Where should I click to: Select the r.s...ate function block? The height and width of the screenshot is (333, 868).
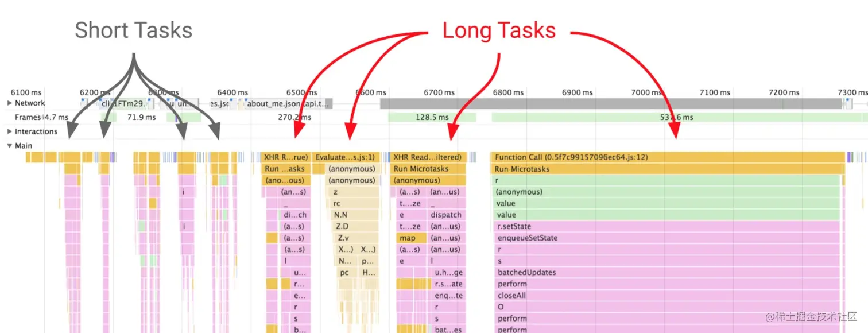[447, 284]
